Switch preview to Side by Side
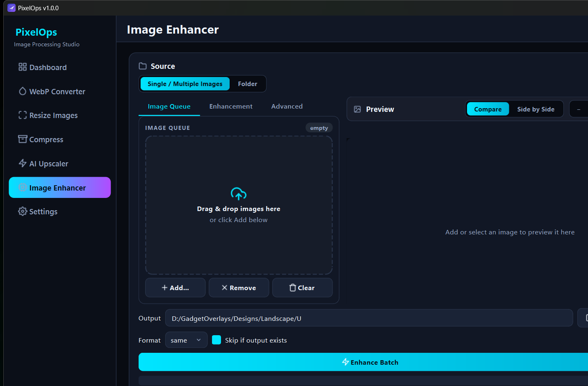 [536, 109]
